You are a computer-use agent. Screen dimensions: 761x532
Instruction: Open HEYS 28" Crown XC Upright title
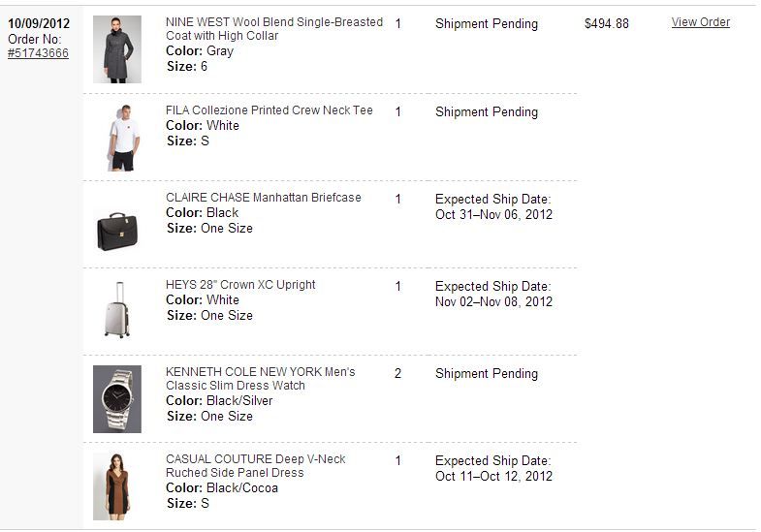click(x=240, y=285)
